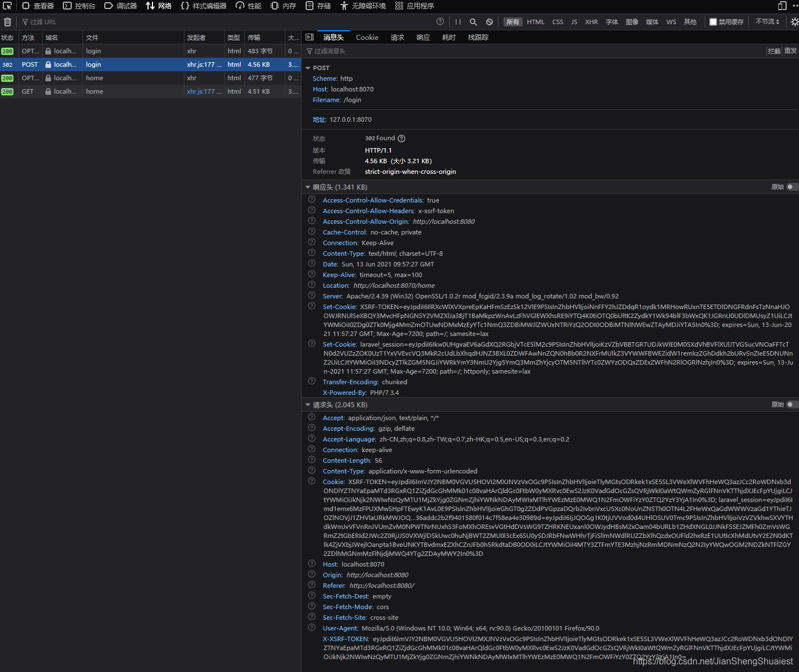
Task: Toggle JS type filter
Action: tap(574, 22)
